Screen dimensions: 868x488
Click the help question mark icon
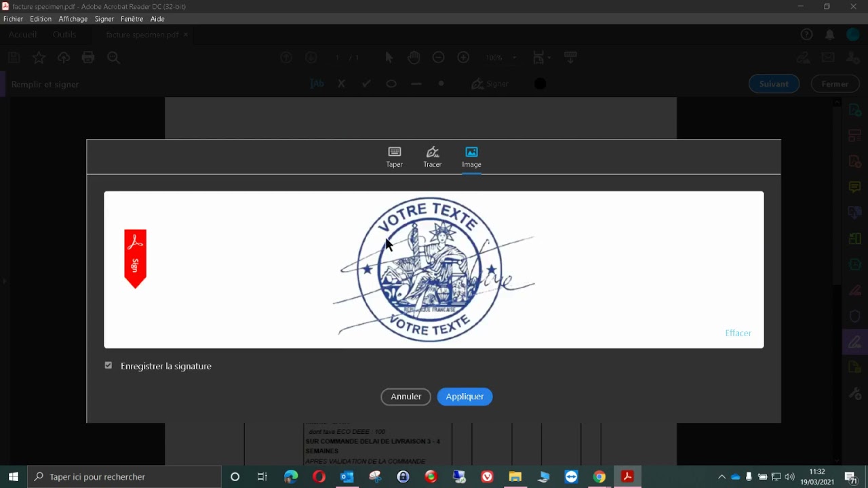point(806,35)
